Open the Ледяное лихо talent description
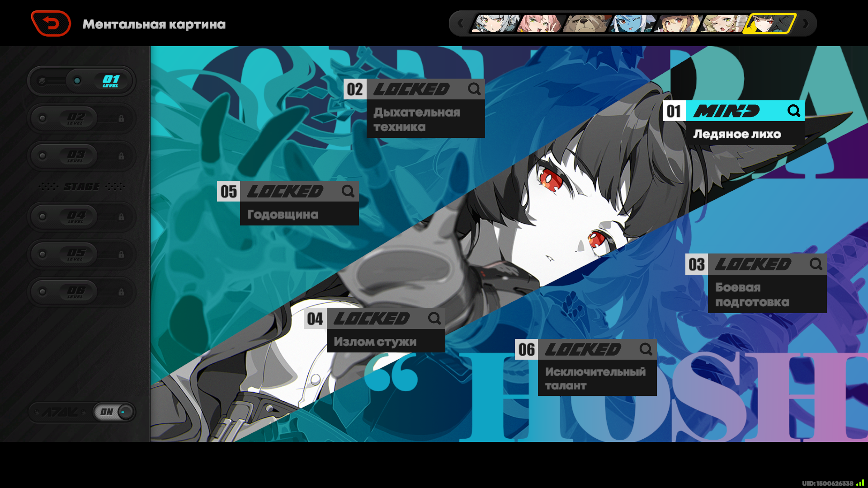Viewport: 868px width, 488px height. [x=745, y=133]
